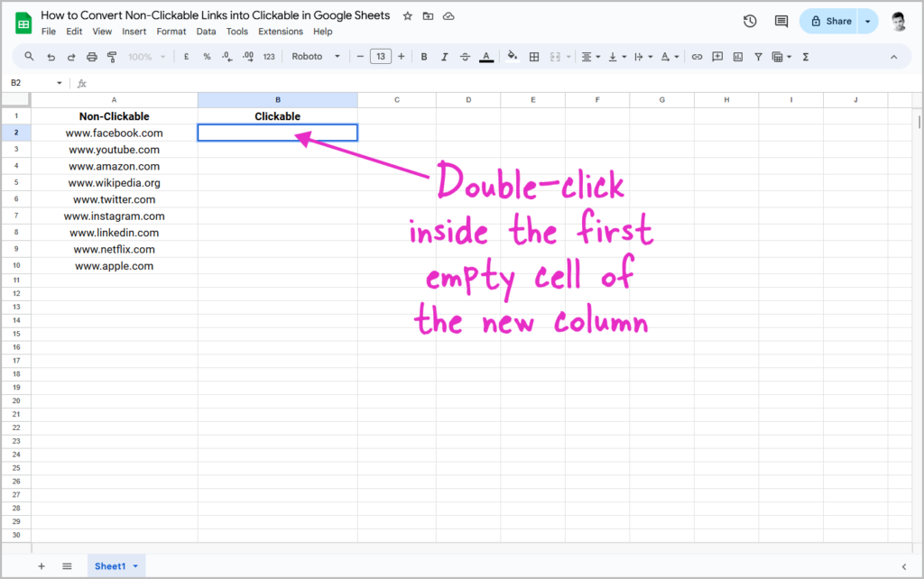
Task: Decrease font size with minus button
Action: coord(360,57)
